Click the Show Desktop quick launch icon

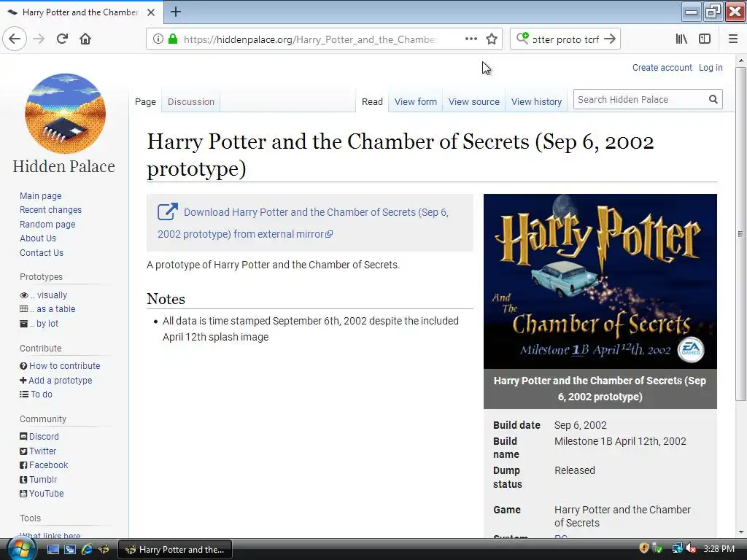53,550
